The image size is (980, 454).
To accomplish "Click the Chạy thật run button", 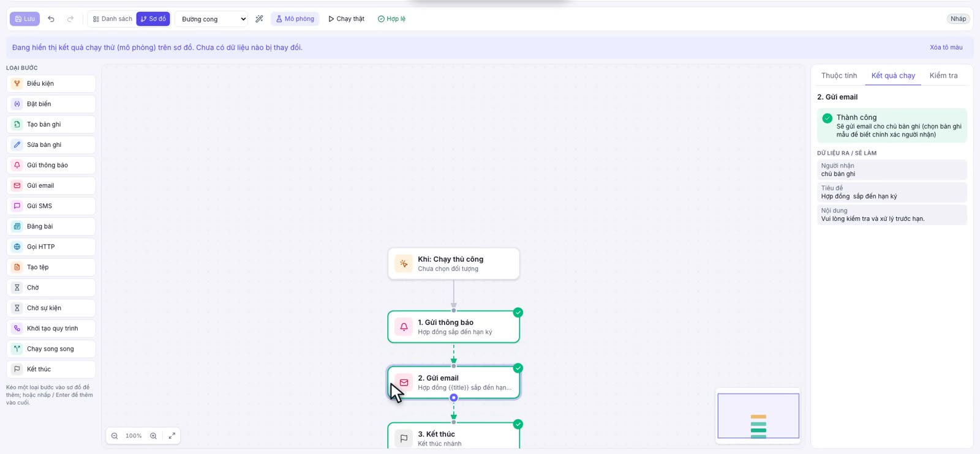I will point(346,19).
